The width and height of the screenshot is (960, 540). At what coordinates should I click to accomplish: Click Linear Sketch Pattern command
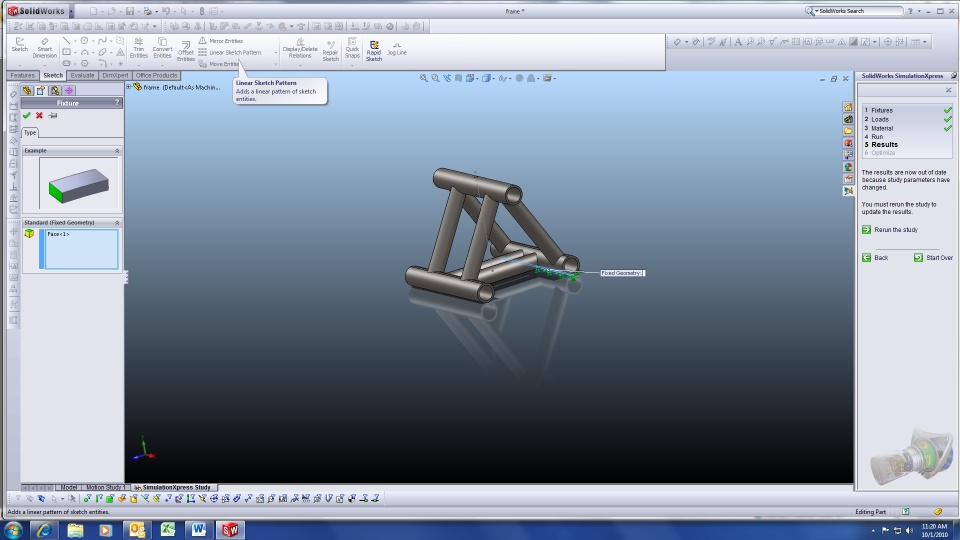click(230, 53)
